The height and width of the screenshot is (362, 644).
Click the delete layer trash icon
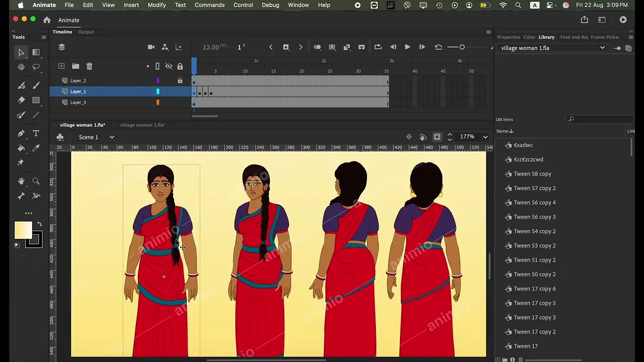click(x=89, y=66)
